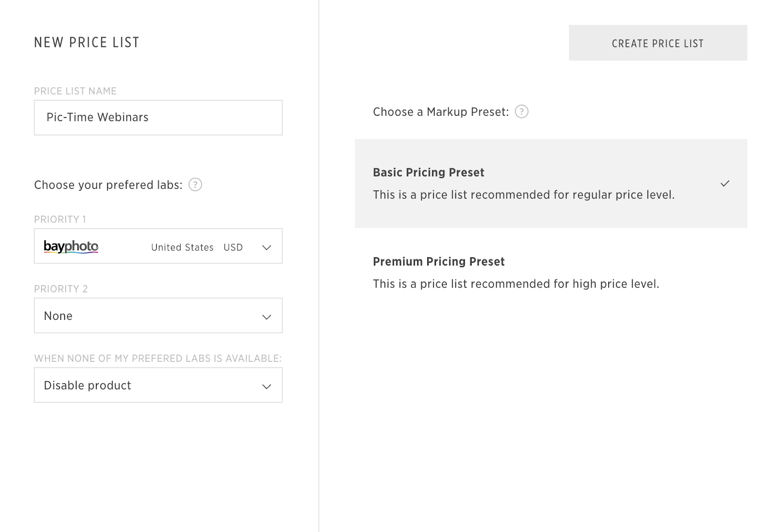Click the Price List Name field label
Screen dimensions: 783x532
(x=75, y=91)
